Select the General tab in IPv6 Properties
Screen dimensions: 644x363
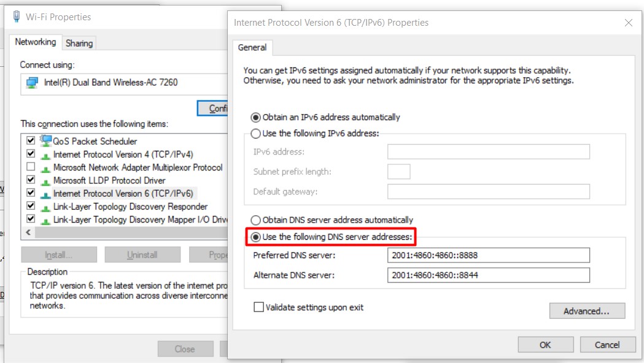tap(252, 48)
